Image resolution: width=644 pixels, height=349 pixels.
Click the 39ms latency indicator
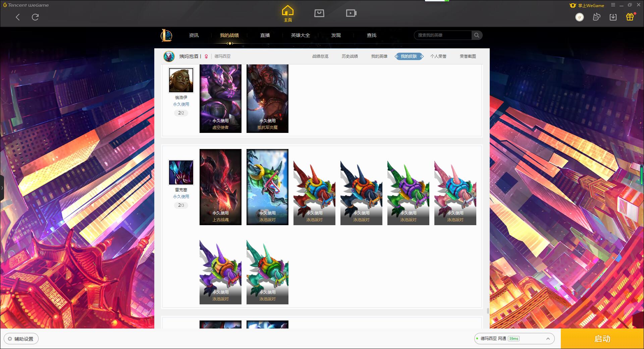[514, 339]
